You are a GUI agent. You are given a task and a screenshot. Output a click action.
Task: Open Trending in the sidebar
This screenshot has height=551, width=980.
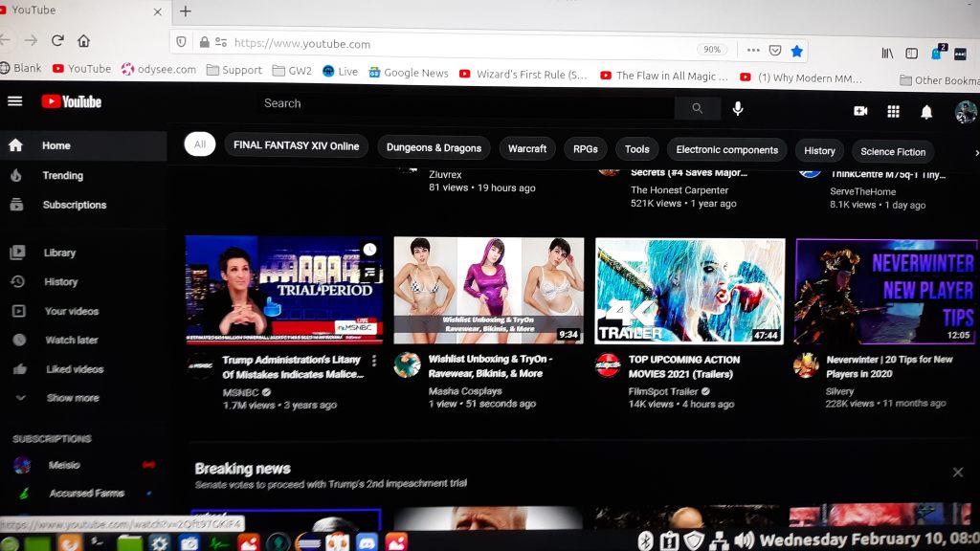tap(62, 175)
